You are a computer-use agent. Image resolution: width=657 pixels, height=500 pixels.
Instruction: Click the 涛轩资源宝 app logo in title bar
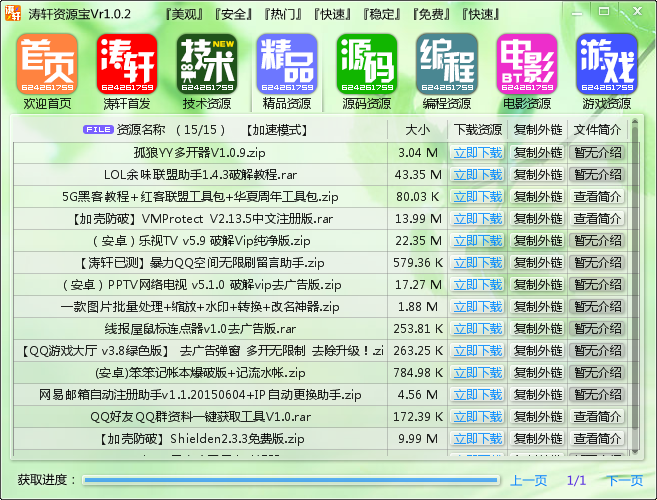13,13
